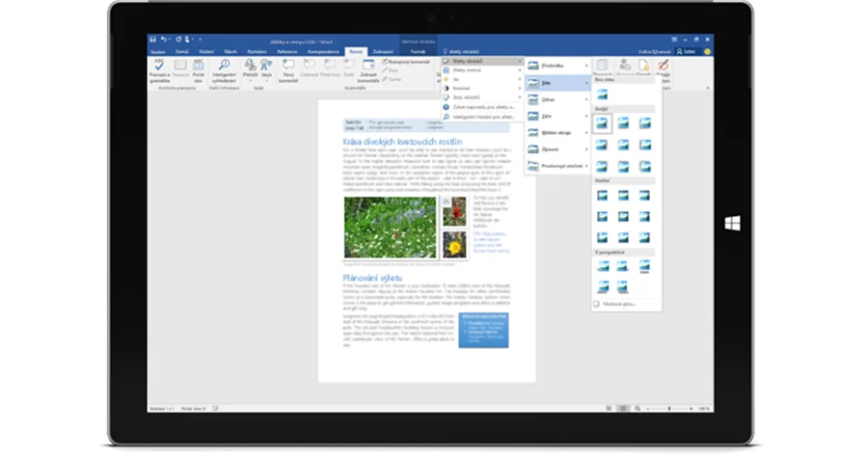Expand the Efekty obrázků submenu entry

click(482, 61)
